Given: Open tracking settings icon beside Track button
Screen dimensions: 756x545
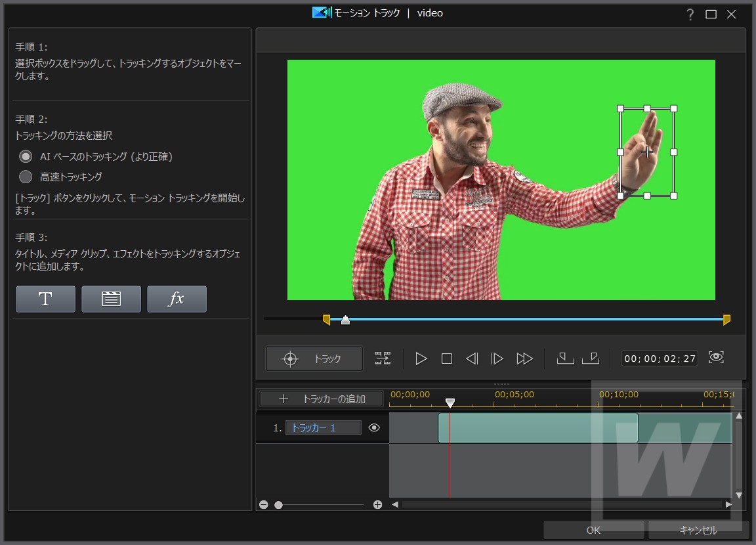Looking at the screenshot, I should [383, 358].
